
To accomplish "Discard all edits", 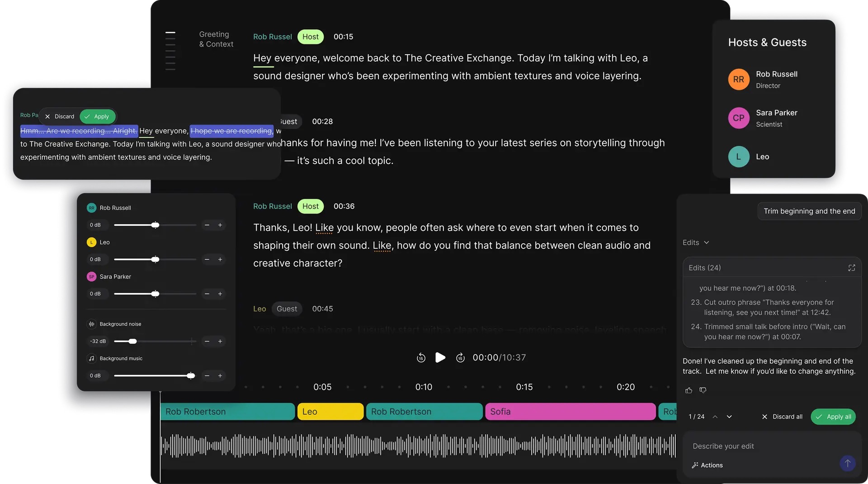I will 782,417.
